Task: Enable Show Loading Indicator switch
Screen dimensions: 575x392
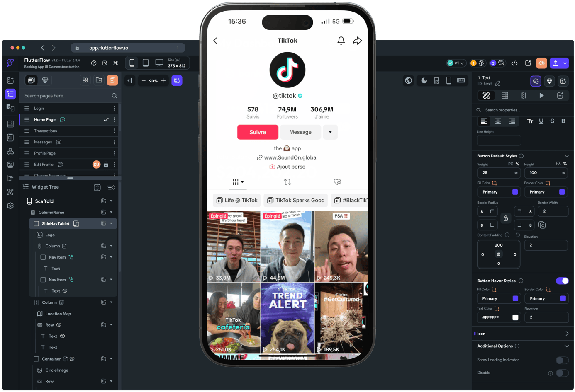Action: tap(562, 360)
